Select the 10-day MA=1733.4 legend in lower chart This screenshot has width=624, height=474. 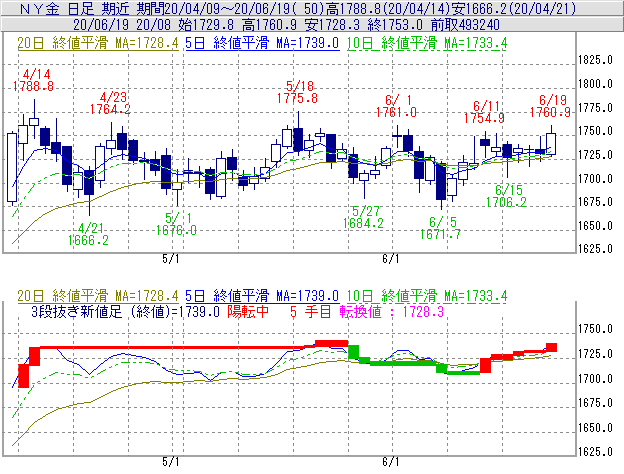pos(427,296)
